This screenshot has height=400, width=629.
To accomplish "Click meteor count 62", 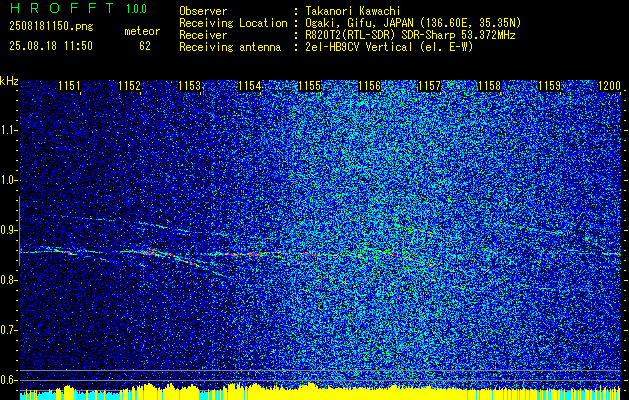I will coord(145,46).
